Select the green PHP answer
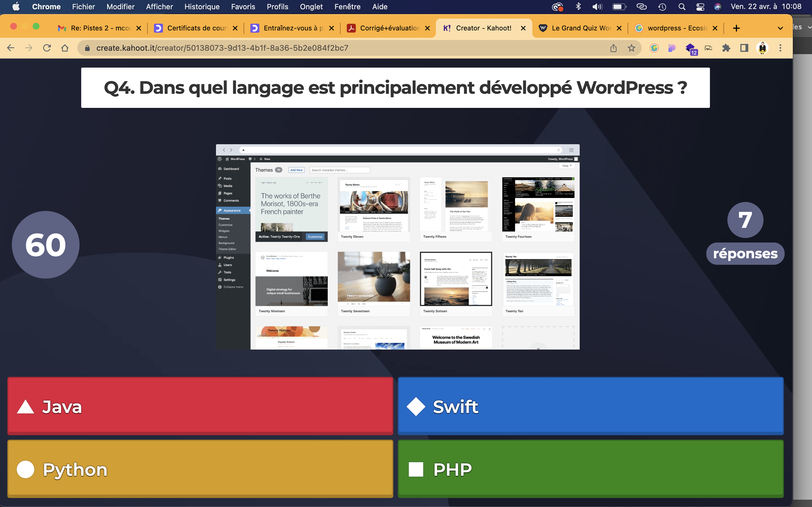This screenshot has height=507, width=812. click(x=591, y=469)
